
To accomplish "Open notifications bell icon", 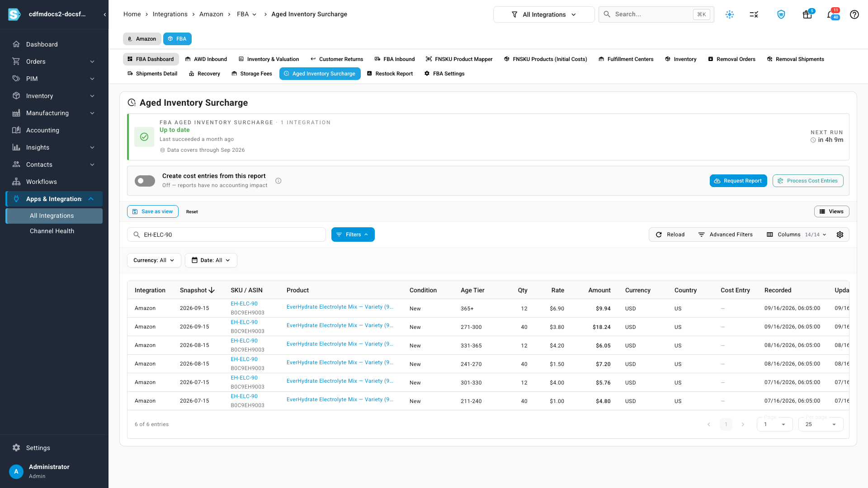I will click(x=831, y=14).
